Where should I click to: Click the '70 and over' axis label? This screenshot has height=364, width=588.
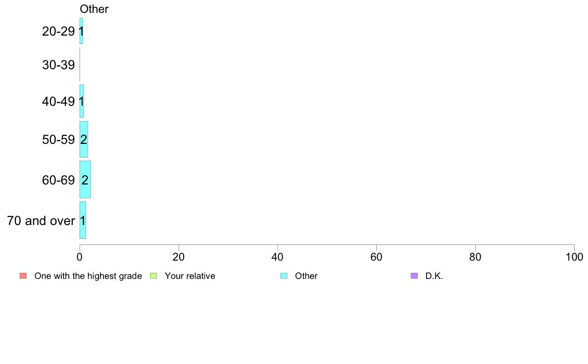click(41, 221)
